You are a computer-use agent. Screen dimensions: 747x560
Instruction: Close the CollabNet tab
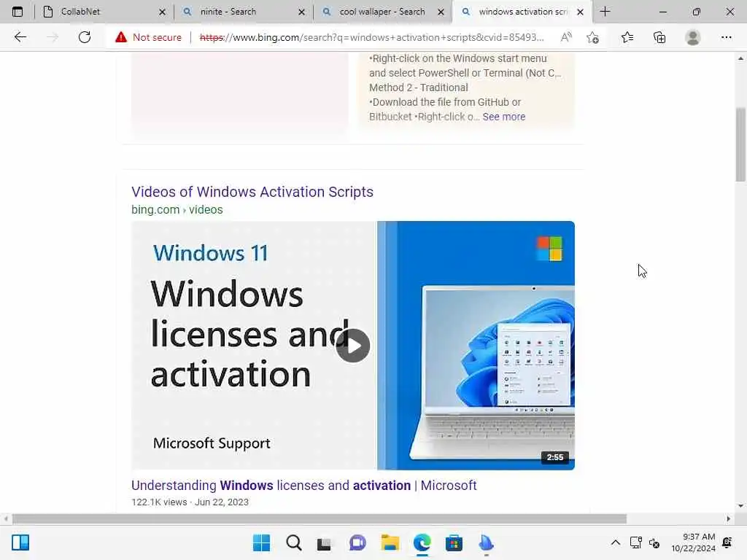click(x=162, y=12)
